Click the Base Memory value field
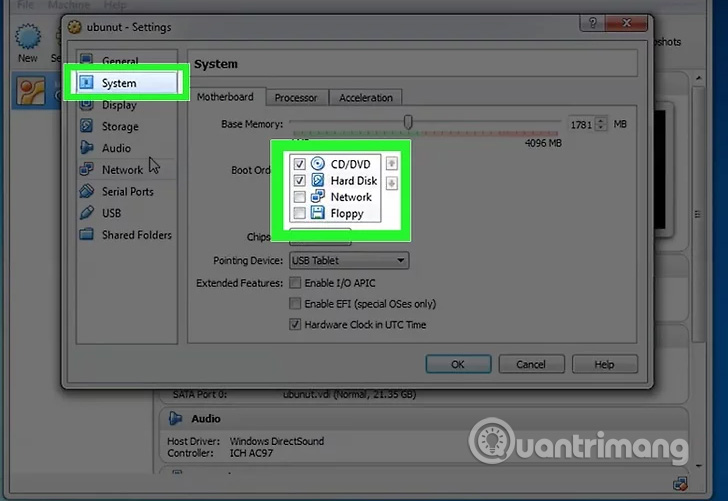 pyautogui.click(x=582, y=124)
